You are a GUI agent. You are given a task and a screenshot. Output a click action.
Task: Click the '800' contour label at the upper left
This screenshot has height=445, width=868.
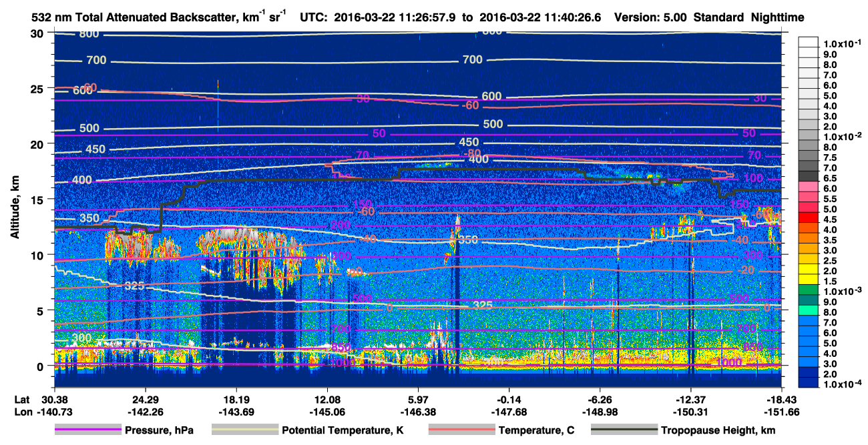88,34
